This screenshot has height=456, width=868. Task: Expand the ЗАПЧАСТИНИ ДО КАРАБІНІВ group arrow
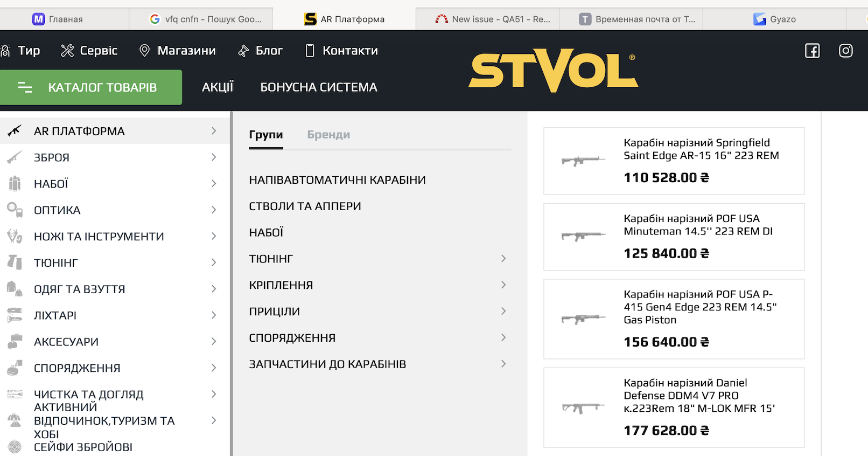503,364
